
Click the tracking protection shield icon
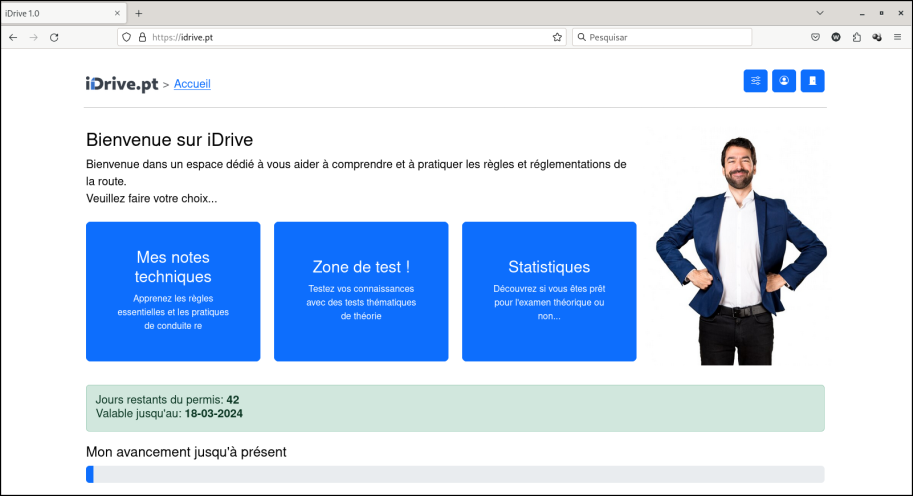(126, 37)
